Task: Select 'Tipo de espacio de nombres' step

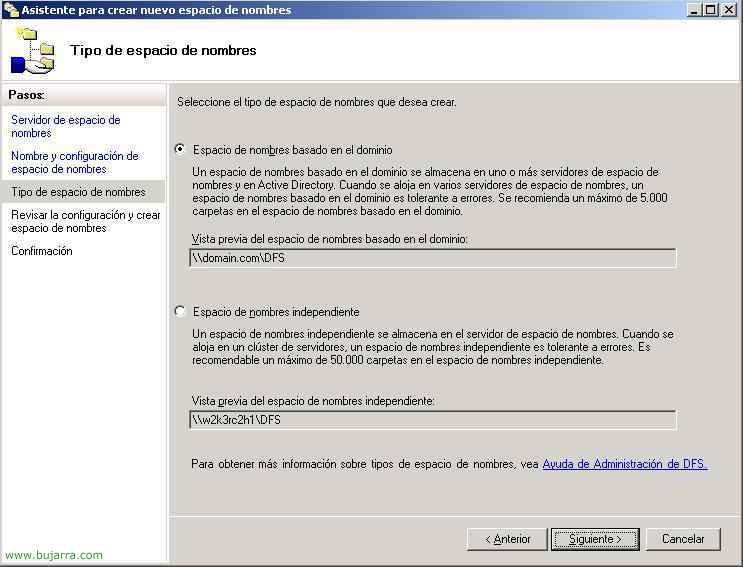Action: pyautogui.click(x=78, y=192)
